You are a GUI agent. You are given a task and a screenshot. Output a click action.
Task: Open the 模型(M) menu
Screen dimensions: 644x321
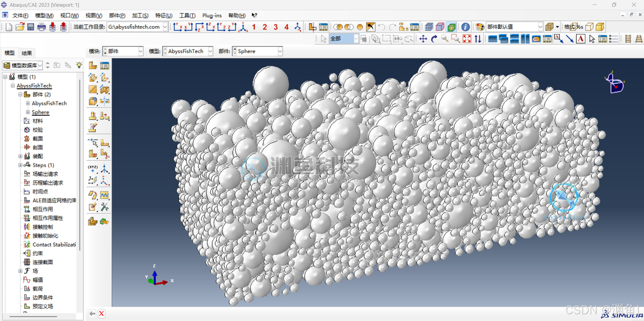44,15
